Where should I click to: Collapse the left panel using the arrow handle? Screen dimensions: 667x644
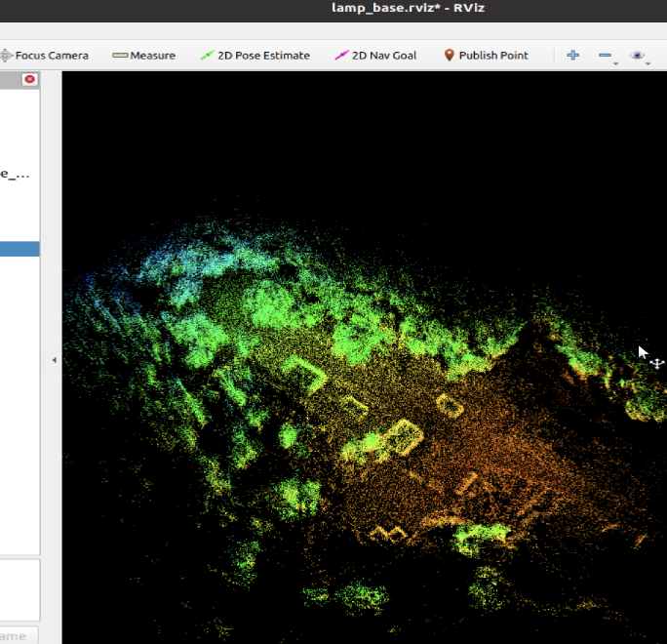[x=54, y=360]
